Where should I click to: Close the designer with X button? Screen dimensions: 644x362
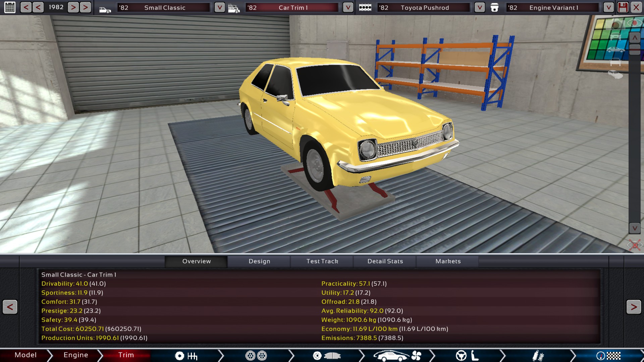pos(636,7)
